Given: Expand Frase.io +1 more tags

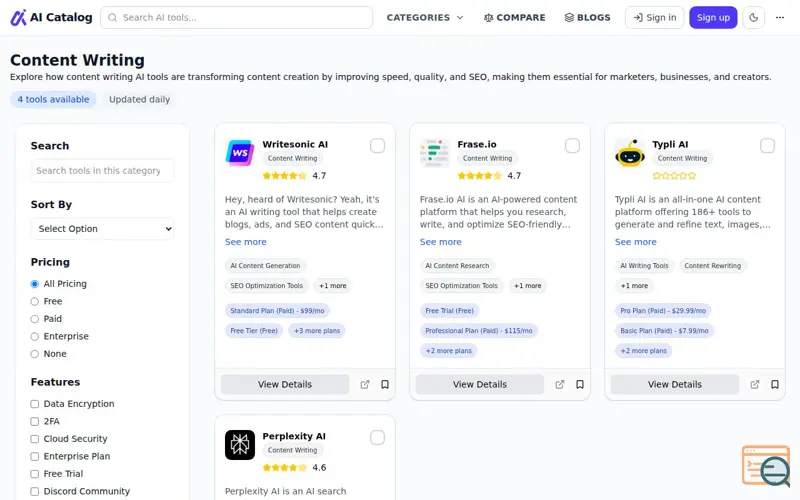Looking at the screenshot, I should 528,286.
